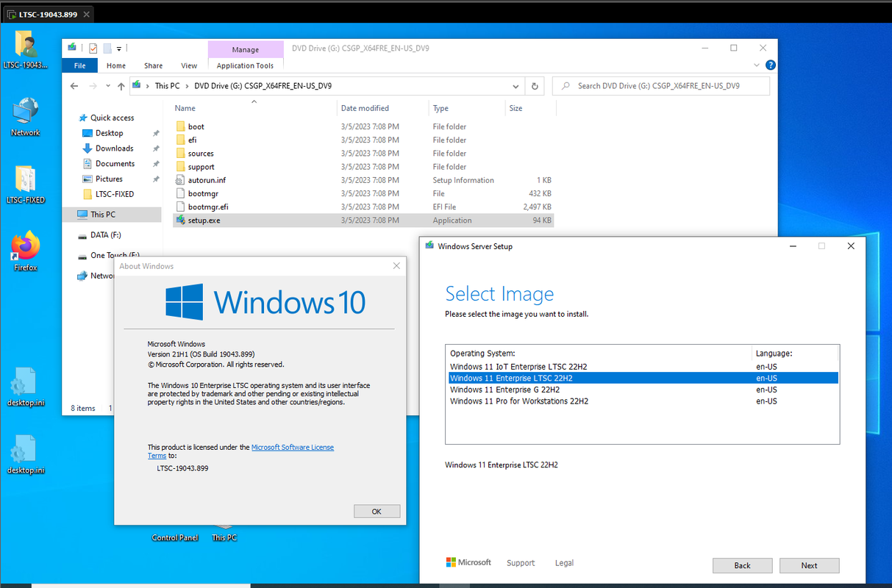The image size is (892, 588).
Task: Select the setup.exe application icon
Action: click(182, 220)
